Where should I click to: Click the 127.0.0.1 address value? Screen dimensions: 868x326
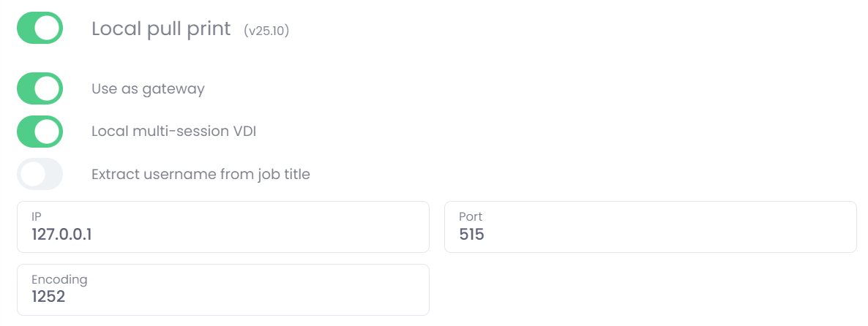(61, 235)
